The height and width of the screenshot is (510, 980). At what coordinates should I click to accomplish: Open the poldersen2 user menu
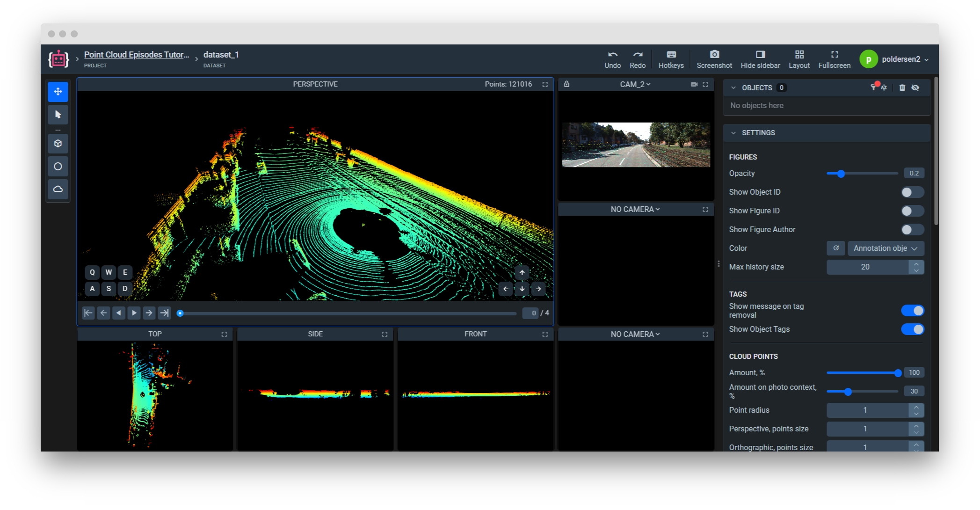coord(894,59)
